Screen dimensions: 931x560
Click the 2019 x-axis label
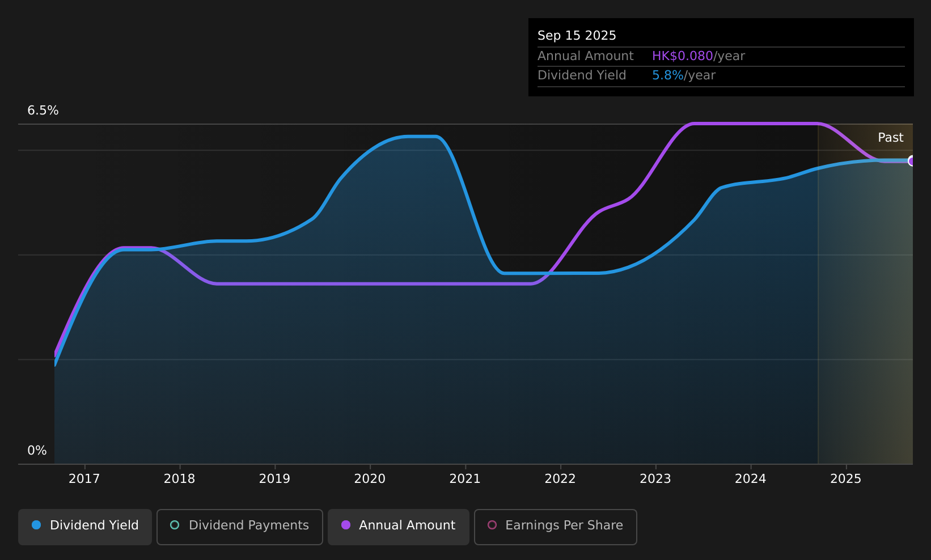274,479
